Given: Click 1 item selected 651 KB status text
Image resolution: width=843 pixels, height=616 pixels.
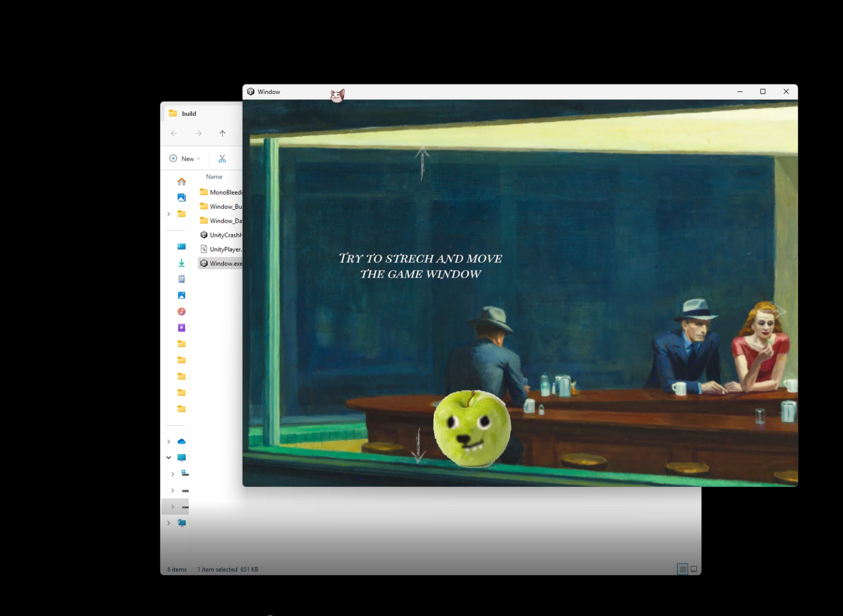Looking at the screenshot, I should [x=228, y=569].
